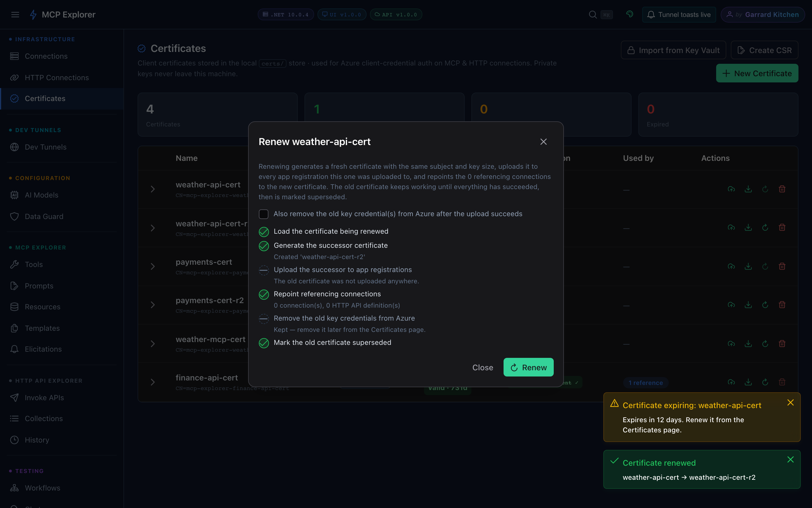The height and width of the screenshot is (508, 812).
Task: Expand the payments-cert-r2 row
Action: (153, 305)
